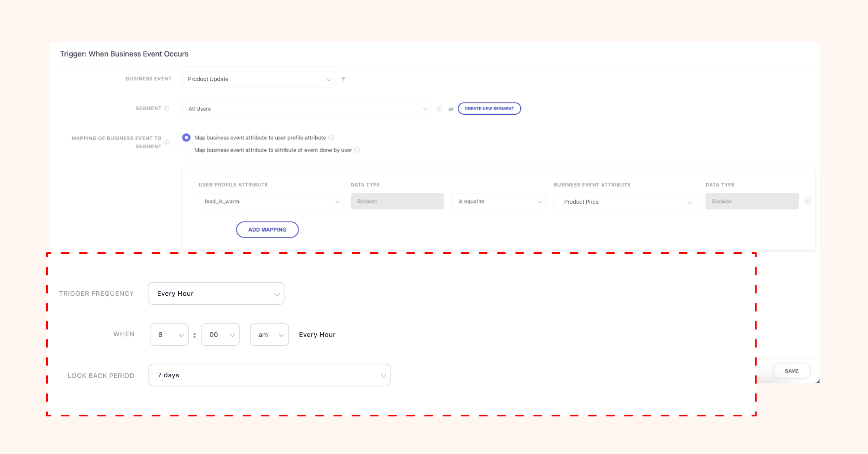868x454 pixels.
Task: Open the Product Update business event dropdown
Action: coord(258,80)
